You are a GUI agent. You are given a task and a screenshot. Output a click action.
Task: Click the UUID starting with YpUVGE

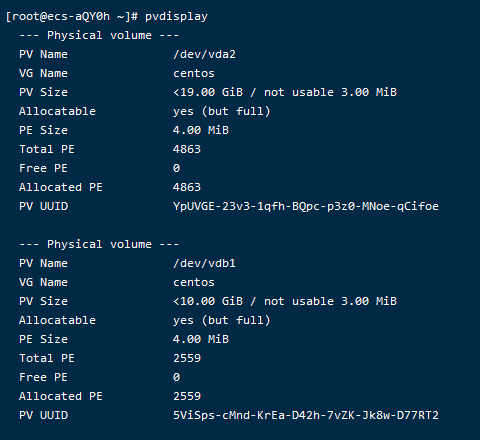(x=306, y=206)
